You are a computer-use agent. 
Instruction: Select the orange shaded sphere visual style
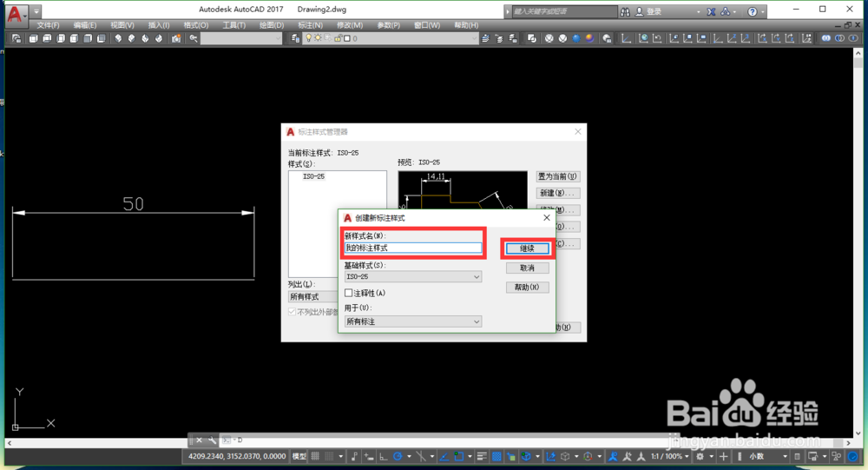point(589,38)
